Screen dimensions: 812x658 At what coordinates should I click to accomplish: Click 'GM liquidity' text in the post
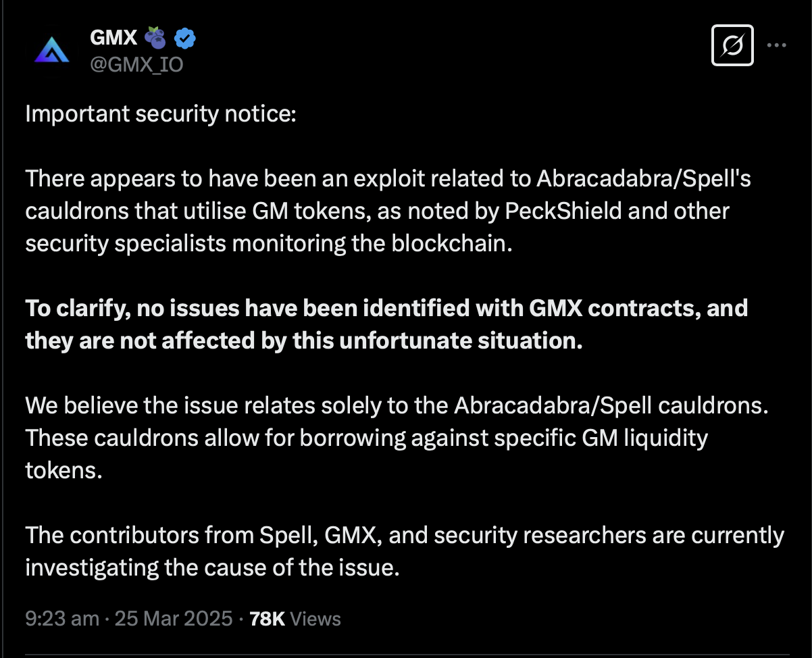[644, 438]
